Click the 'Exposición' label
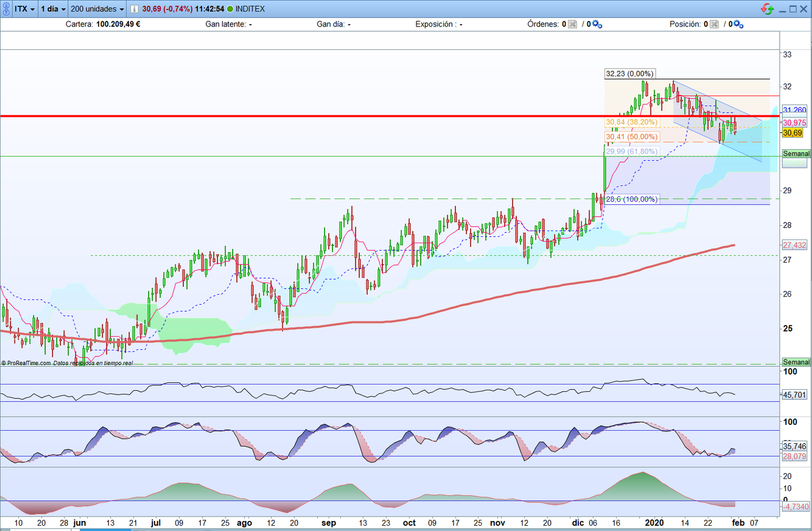Screen dimensions: 812x531 click(x=435, y=24)
